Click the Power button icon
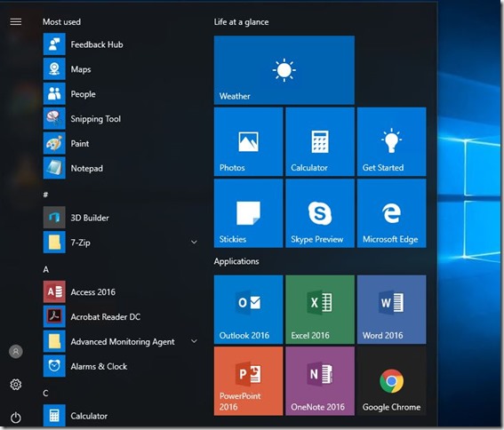504x430 pixels. (x=15, y=418)
